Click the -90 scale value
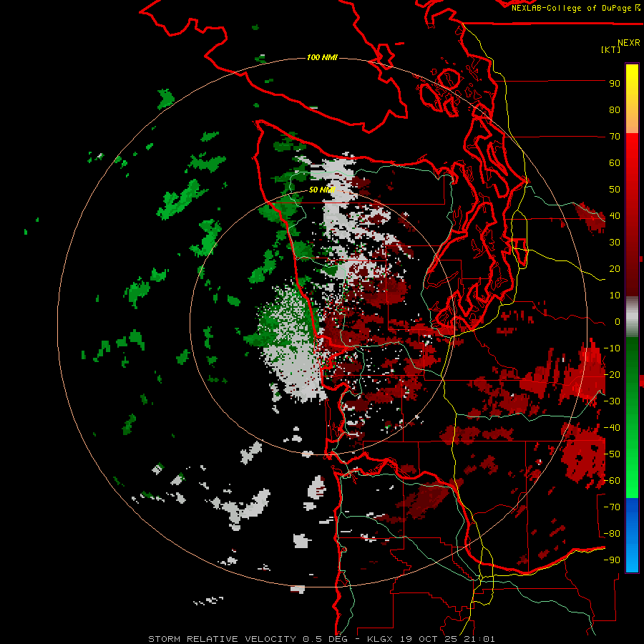Screen dimensions: 644x644 click(612, 560)
